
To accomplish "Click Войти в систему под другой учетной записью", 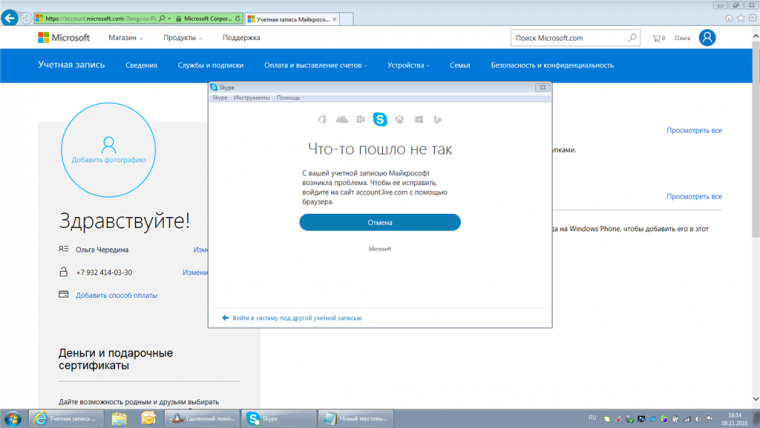I will coord(297,318).
